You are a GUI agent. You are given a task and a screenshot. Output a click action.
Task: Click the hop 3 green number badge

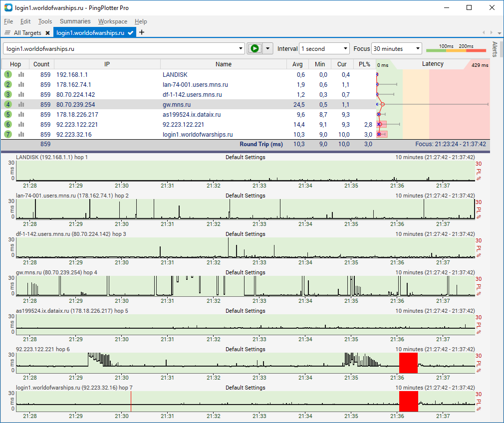coord(8,94)
